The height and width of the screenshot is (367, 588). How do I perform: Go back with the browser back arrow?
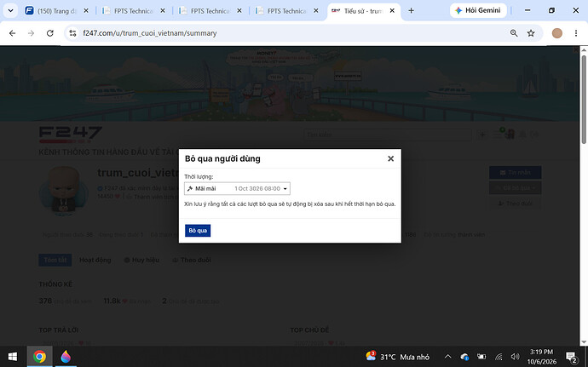coord(13,33)
